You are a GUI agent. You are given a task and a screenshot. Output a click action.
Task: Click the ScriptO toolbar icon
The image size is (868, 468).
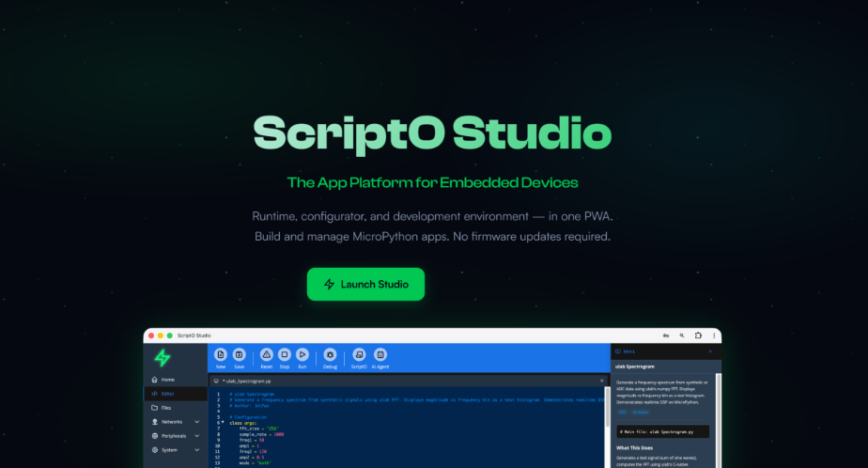pos(359,354)
